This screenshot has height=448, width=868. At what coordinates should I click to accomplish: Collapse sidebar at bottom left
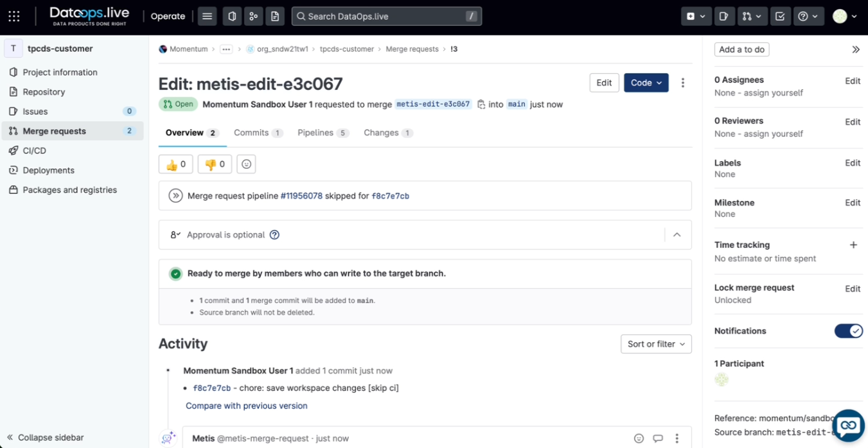tap(45, 438)
